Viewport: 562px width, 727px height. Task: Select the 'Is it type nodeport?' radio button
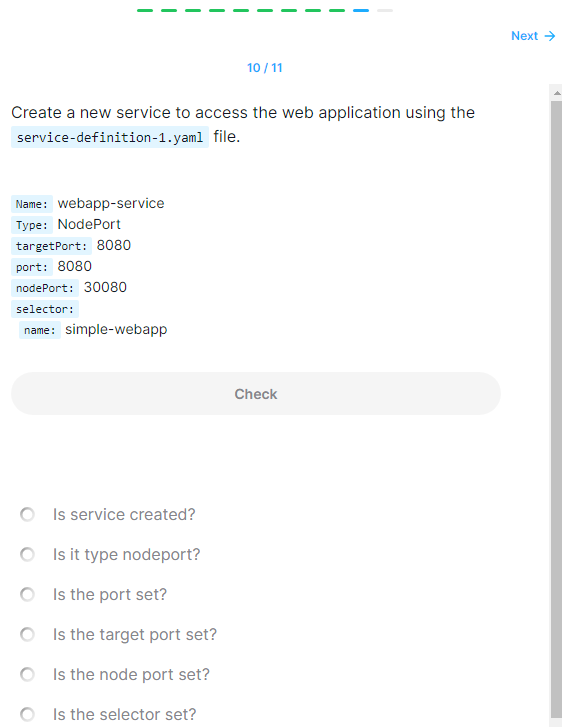tap(27, 554)
